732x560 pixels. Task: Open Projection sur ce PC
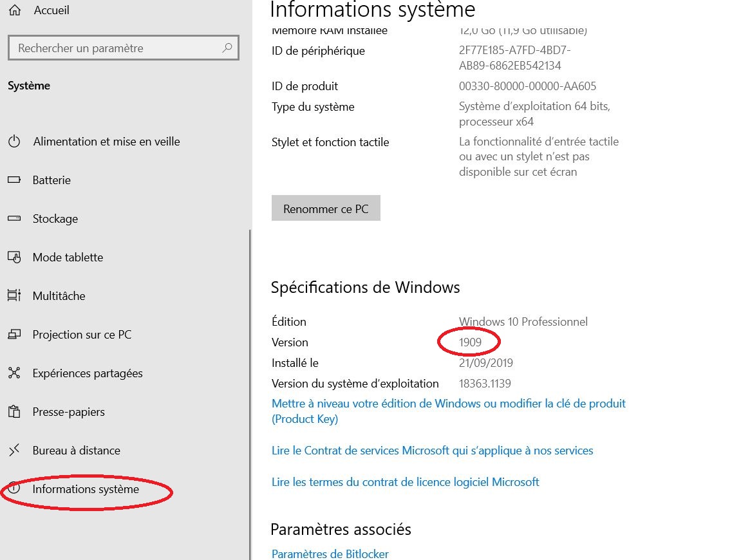tap(82, 335)
